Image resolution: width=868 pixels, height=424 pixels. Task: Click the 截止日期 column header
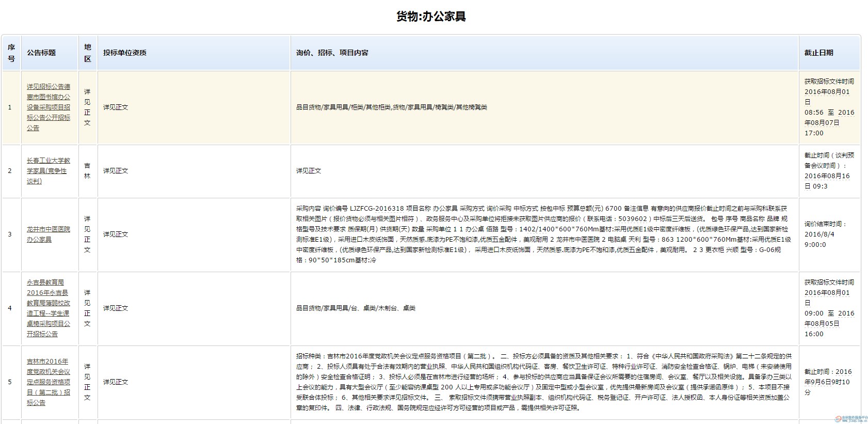tap(818, 53)
